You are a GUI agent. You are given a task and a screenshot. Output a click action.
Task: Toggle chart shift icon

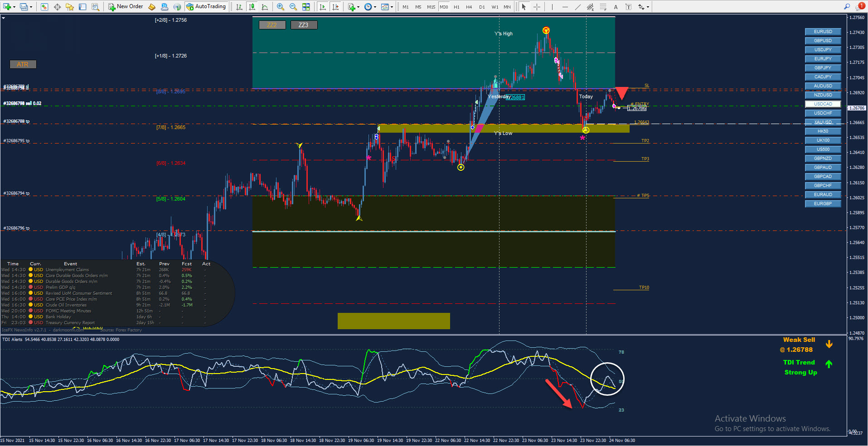335,7
